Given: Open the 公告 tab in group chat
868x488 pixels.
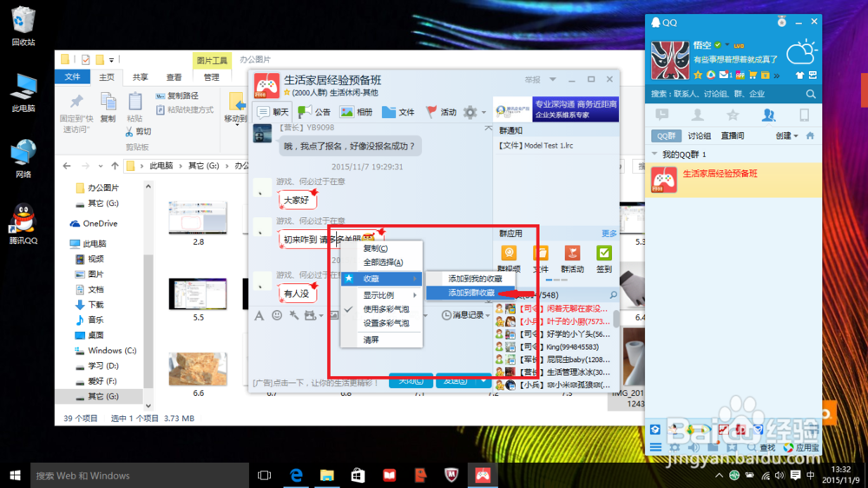Looking at the screenshot, I should coord(314,112).
